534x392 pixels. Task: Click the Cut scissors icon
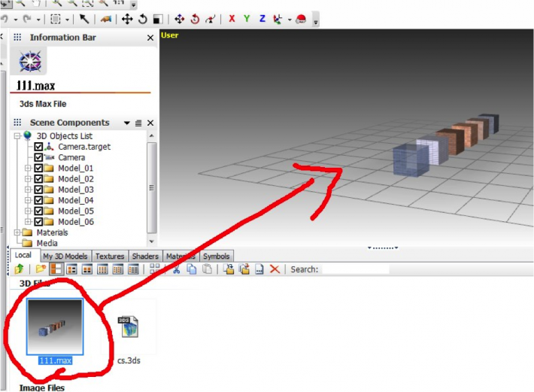click(176, 269)
